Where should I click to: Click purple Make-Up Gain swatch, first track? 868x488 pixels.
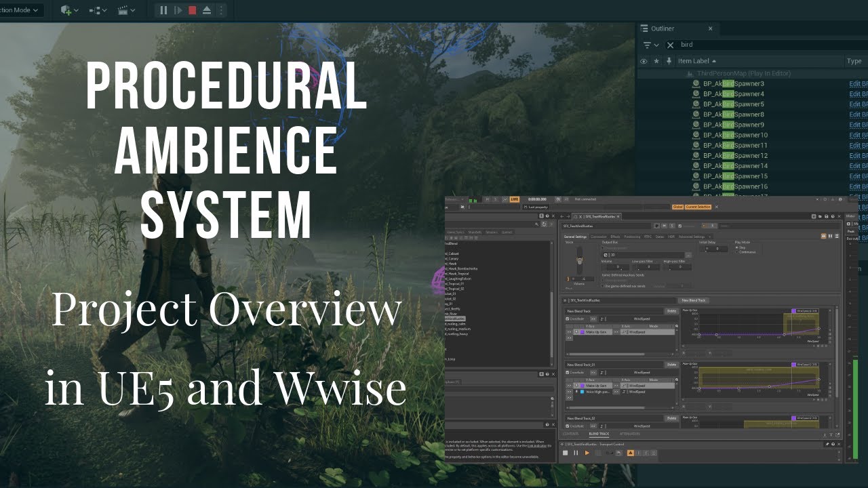click(582, 332)
